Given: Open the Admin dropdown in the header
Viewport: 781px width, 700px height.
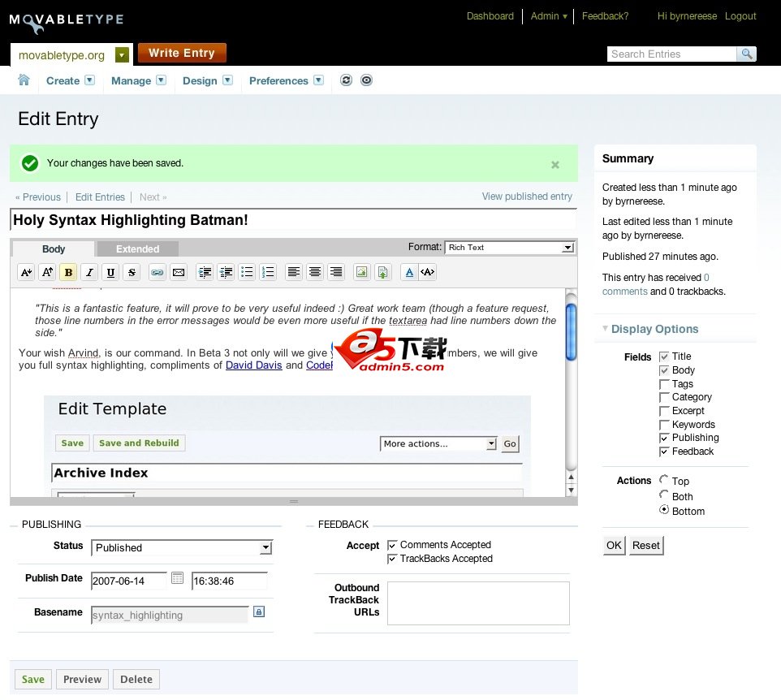Looking at the screenshot, I should (x=549, y=16).
